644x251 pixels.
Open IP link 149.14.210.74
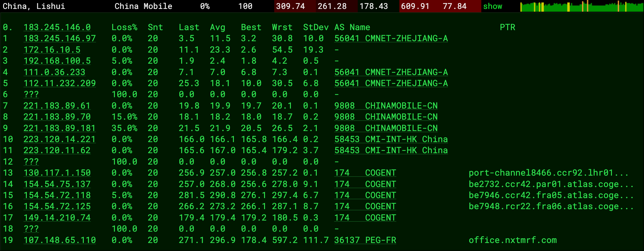tap(57, 218)
